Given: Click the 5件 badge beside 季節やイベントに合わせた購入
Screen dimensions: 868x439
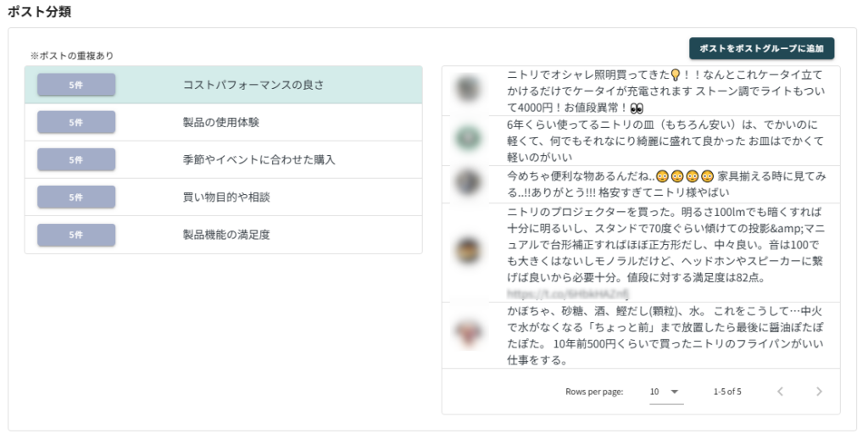Looking at the screenshot, I should (x=76, y=160).
